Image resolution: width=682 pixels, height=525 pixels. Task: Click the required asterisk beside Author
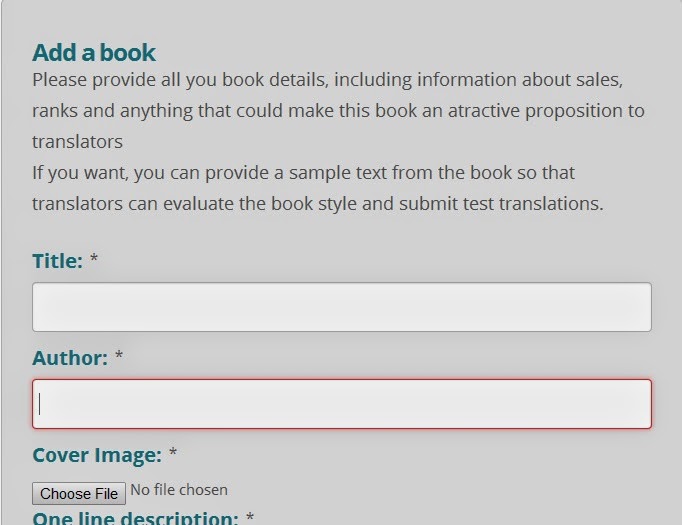119,355
